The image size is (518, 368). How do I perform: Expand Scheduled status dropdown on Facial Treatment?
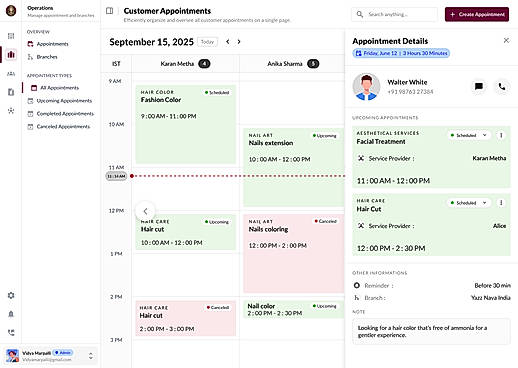click(469, 135)
